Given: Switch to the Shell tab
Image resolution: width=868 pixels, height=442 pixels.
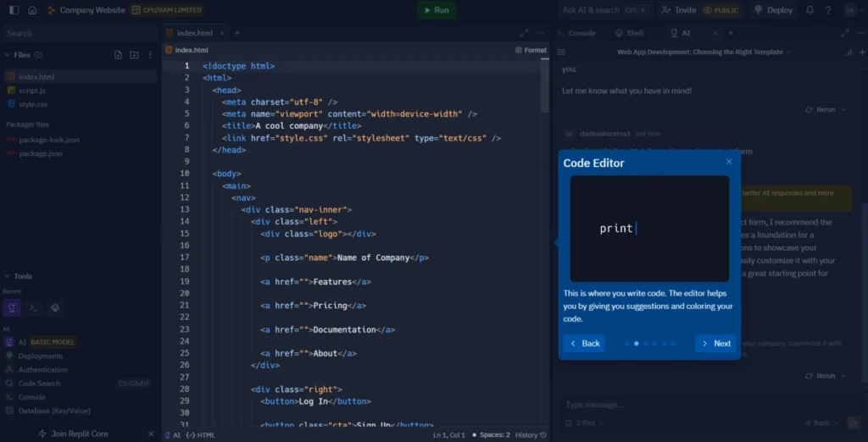Looking at the screenshot, I should click(630, 33).
